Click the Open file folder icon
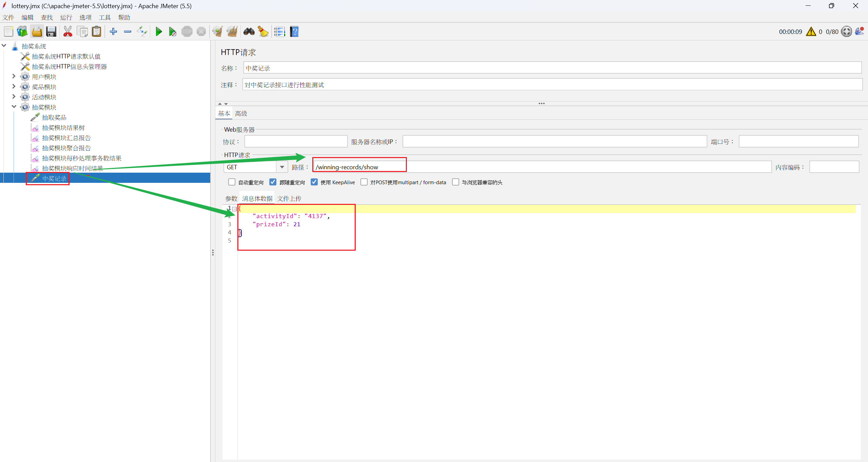Image resolution: width=868 pixels, height=462 pixels. point(37,32)
